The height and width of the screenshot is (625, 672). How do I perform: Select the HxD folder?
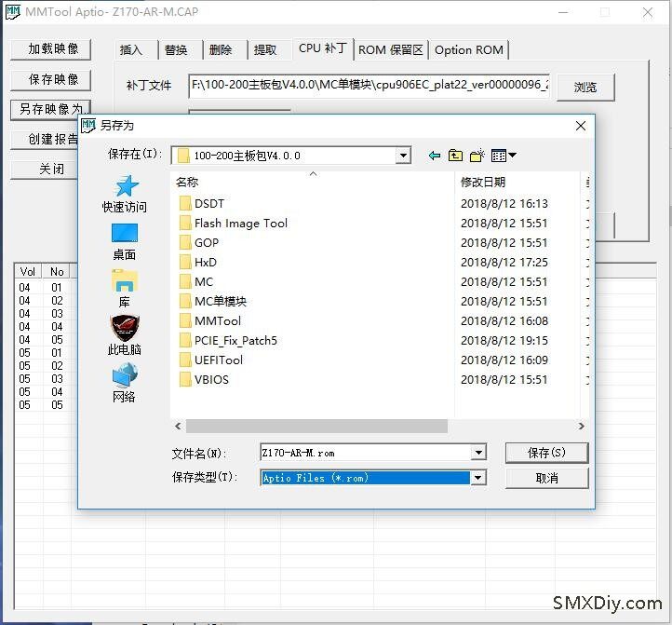(x=198, y=262)
